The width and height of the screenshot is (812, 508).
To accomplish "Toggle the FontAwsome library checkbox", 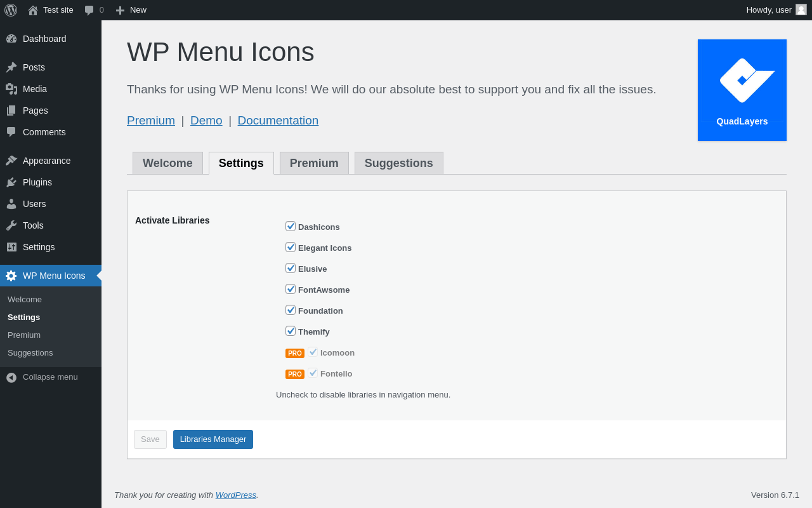I will [291, 289].
